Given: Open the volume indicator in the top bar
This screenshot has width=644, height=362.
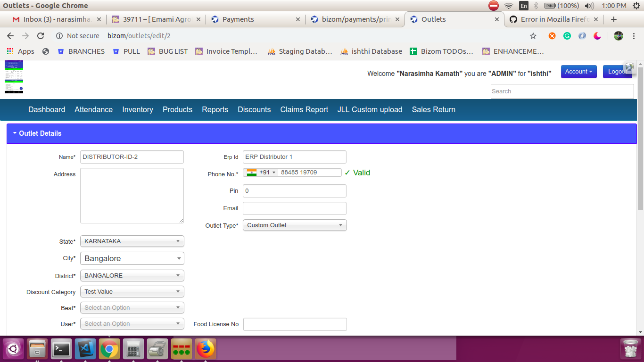Looking at the screenshot, I should coord(589,6).
